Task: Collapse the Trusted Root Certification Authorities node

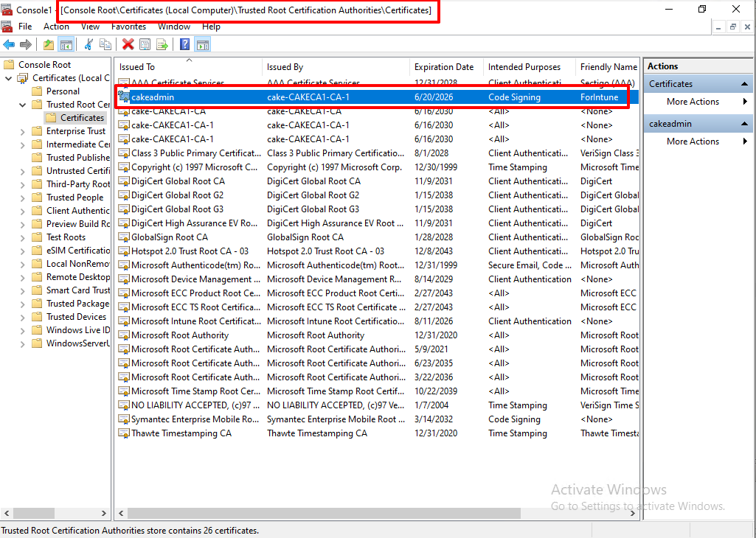Action: point(23,105)
